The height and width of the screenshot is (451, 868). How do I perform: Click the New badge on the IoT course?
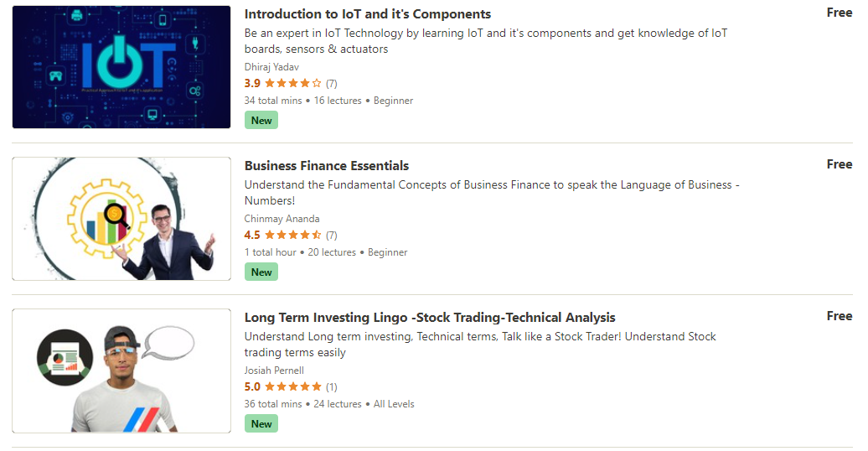[261, 120]
